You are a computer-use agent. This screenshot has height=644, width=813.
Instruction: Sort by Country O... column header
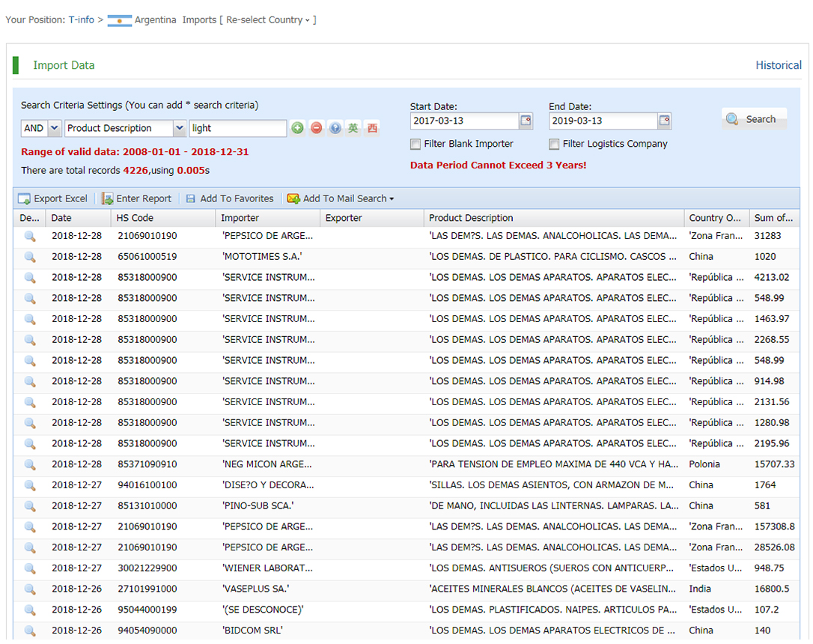pos(716,218)
